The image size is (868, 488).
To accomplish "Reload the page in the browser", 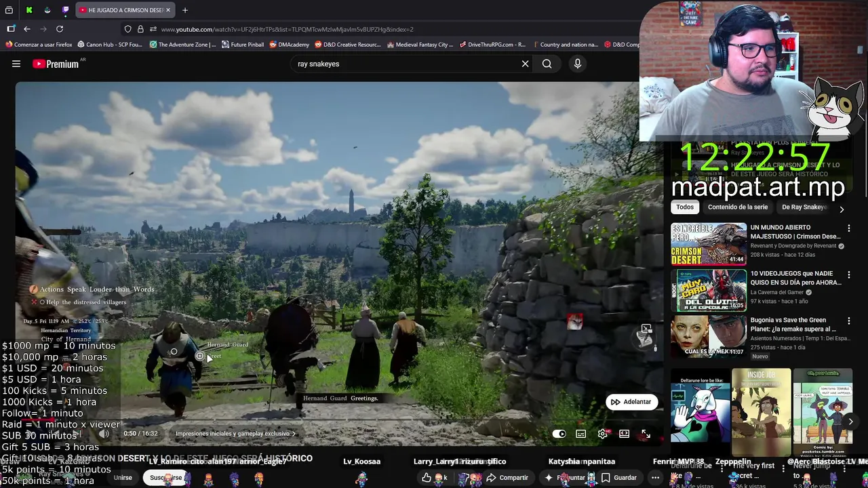I will pos(60,29).
